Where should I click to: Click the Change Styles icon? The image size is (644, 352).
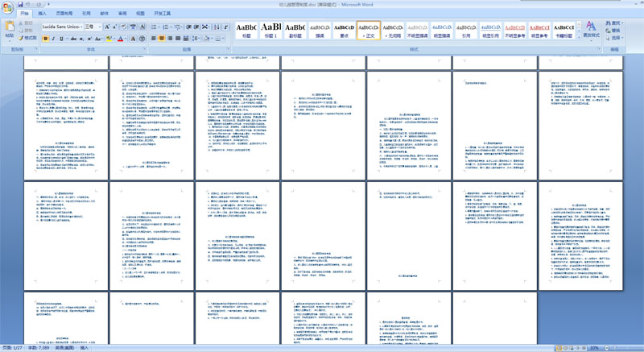pyautogui.click(x=591, y=29)
